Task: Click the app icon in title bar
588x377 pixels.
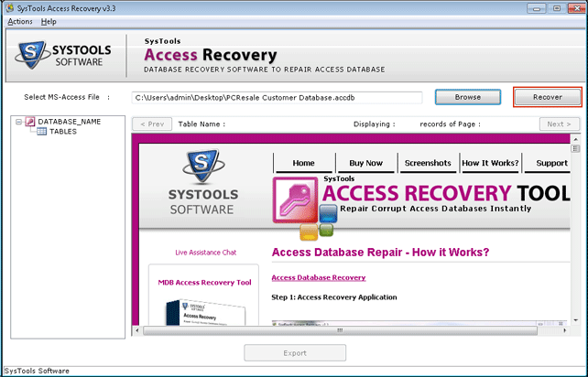Action: 10,8
